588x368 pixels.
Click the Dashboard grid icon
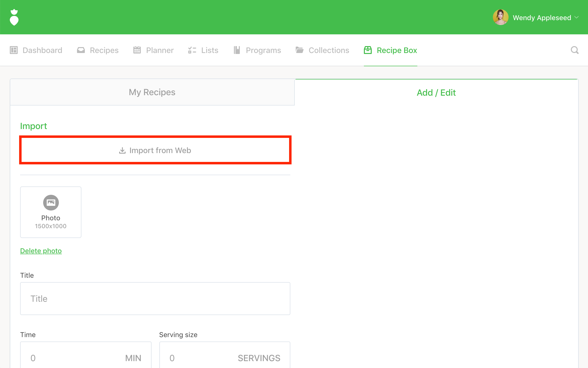click(14, 50)
